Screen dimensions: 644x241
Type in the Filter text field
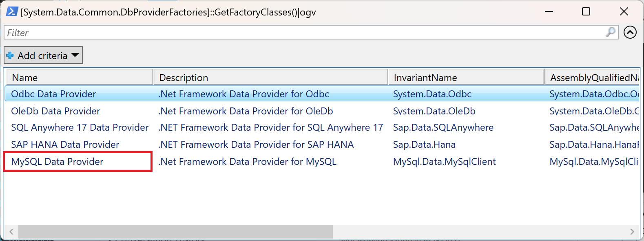click(x=302, y=33)
